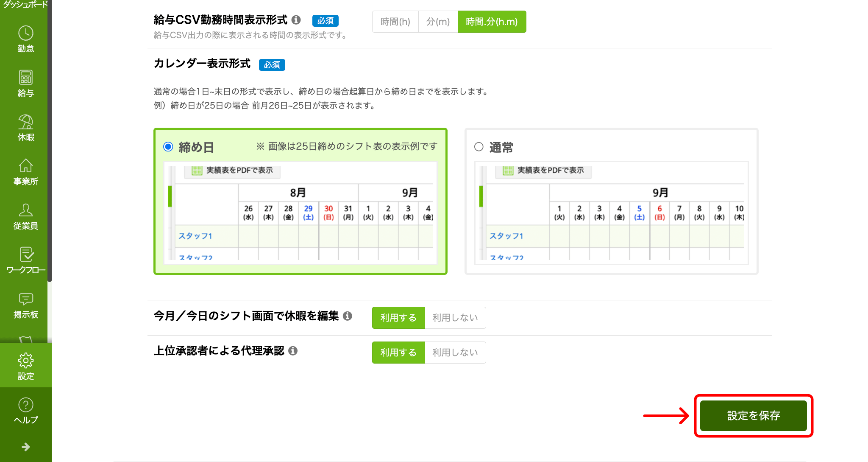This screenshot has height=462, width=868.
Task: Set proxy approval to 利用しない
Action: pos(455,353)
